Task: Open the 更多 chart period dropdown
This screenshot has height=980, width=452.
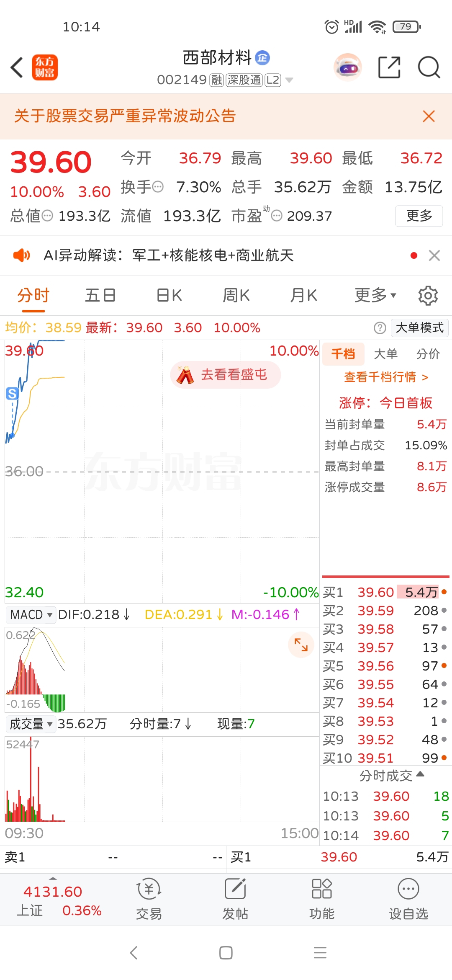Action: 375,296
